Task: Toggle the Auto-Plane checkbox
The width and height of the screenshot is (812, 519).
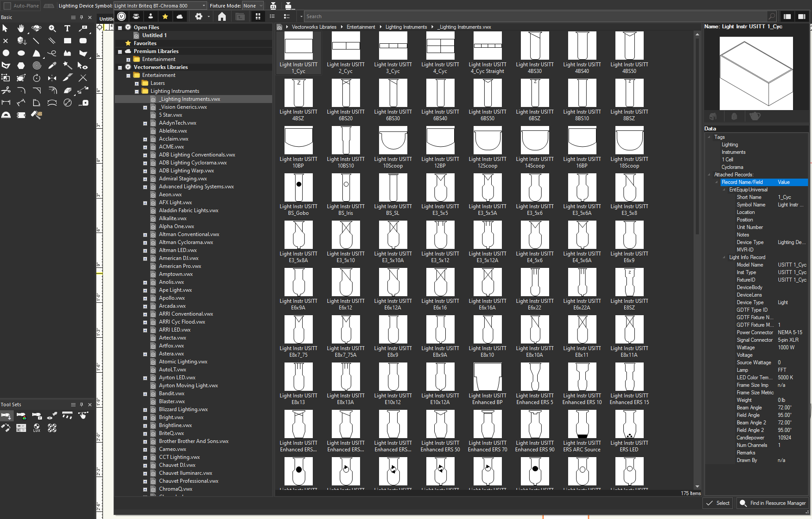Action: click(8, 6)
